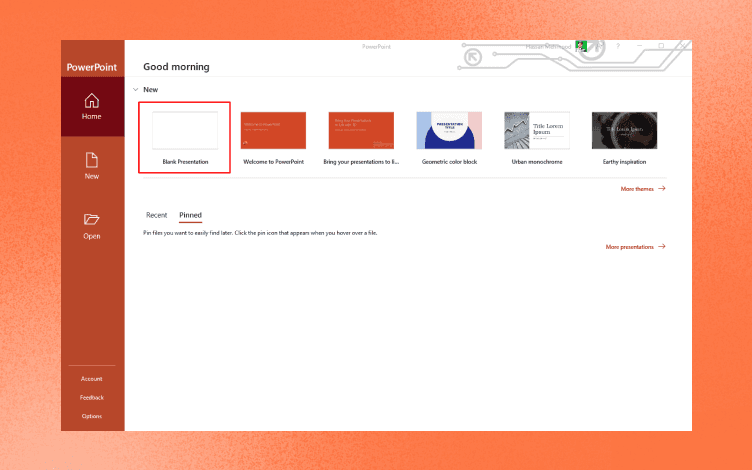Choose the Bring your presentations to life template
Viewport: 752px width, 470px height.
tap(361, 138)
